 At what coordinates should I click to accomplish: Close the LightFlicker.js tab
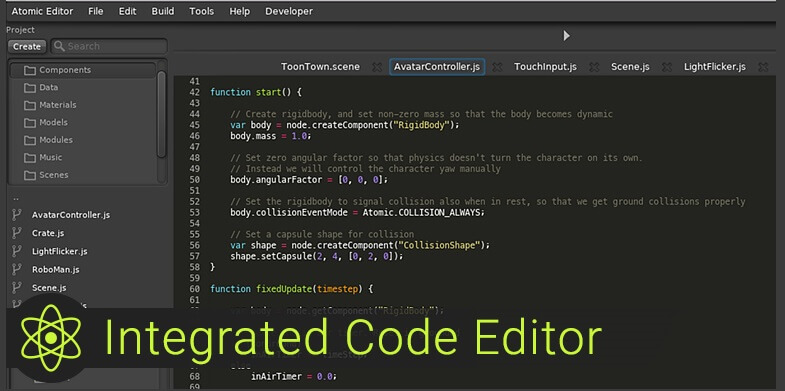[x=763, y=67]
